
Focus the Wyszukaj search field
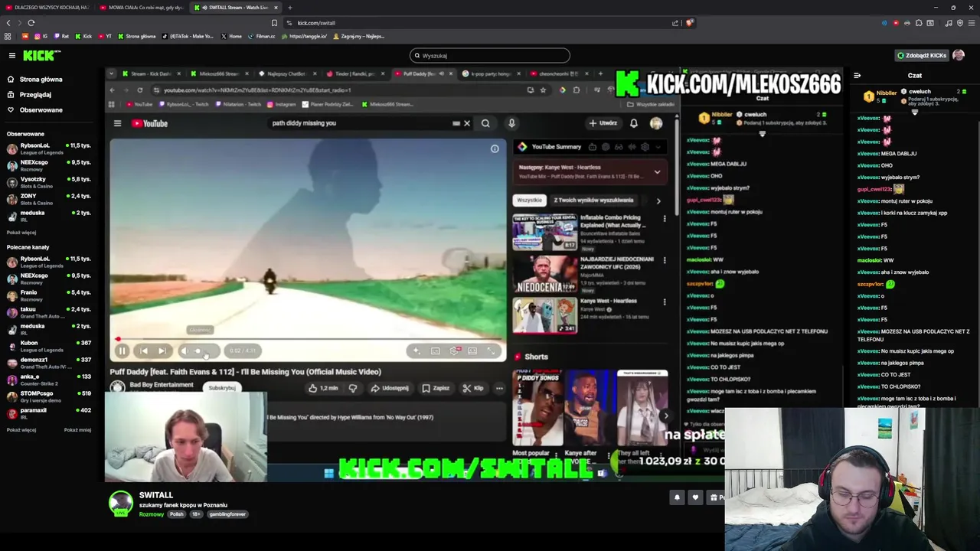point(490,55)
